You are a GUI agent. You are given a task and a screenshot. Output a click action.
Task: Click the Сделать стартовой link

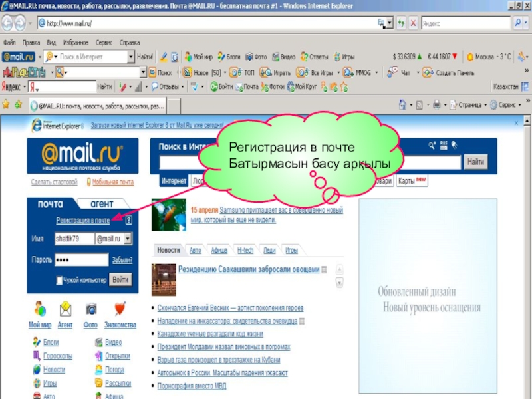pyautogui.click(x=55, y=182)
